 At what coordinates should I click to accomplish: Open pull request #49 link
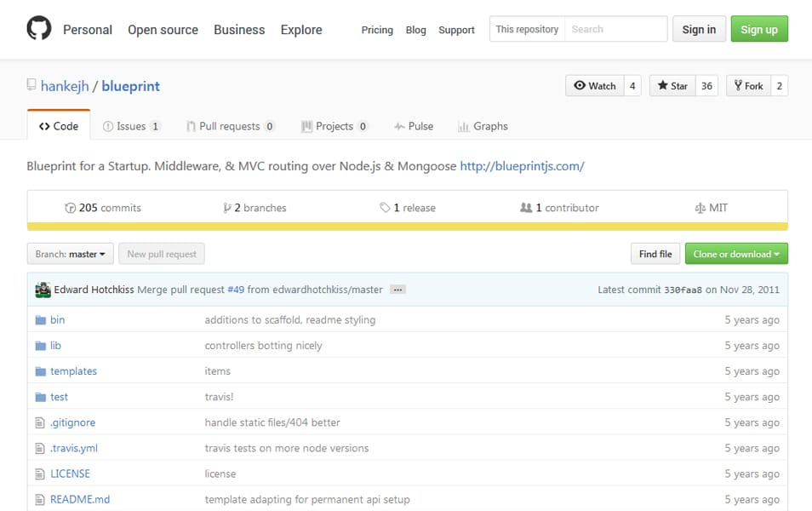(236, 290)
